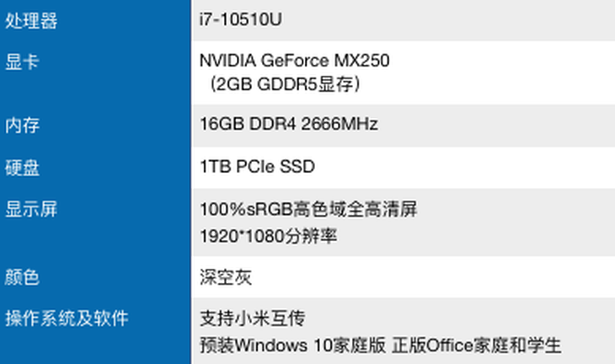Select the i7-10510U processor value

click(240, 19)
